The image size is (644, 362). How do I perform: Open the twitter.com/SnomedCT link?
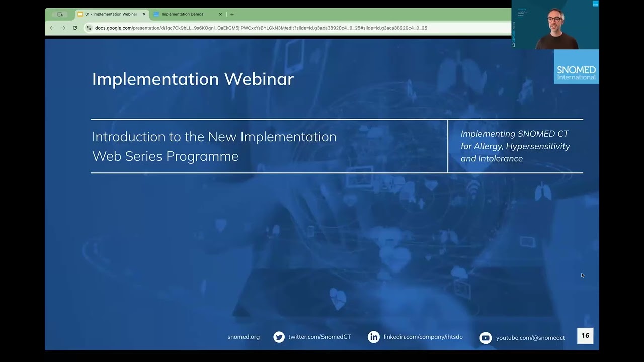click(319, 337)
